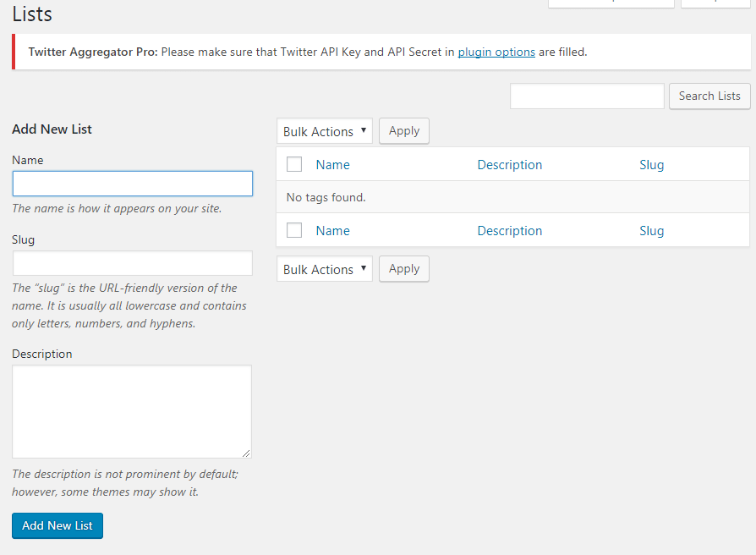Tick the select-all checkbox in table header
Viewport: 756px width, 555px height.
click(294, 164)
